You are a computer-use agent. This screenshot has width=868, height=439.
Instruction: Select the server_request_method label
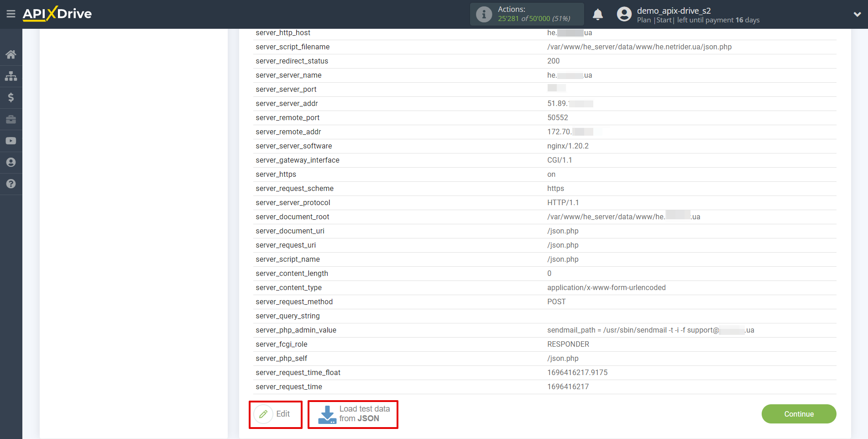pos(294,302)
